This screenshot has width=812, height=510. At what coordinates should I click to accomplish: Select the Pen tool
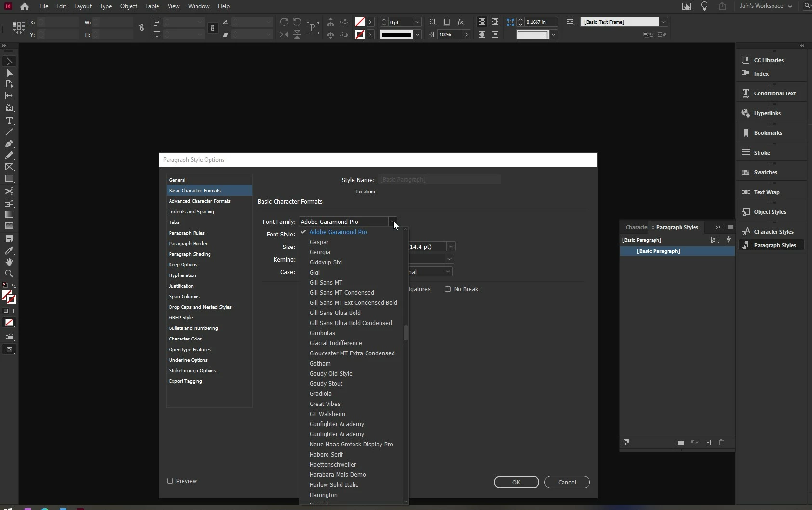(x=9, y=144)
